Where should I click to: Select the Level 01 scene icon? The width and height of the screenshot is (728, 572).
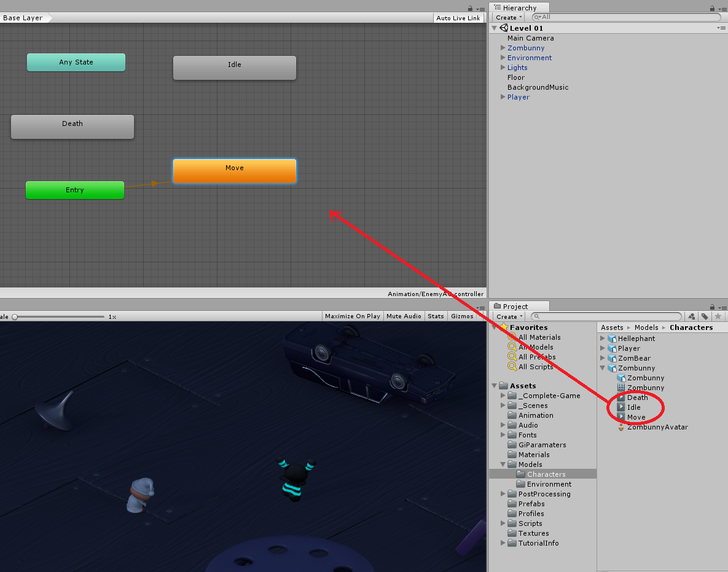[x=504, y=28]
